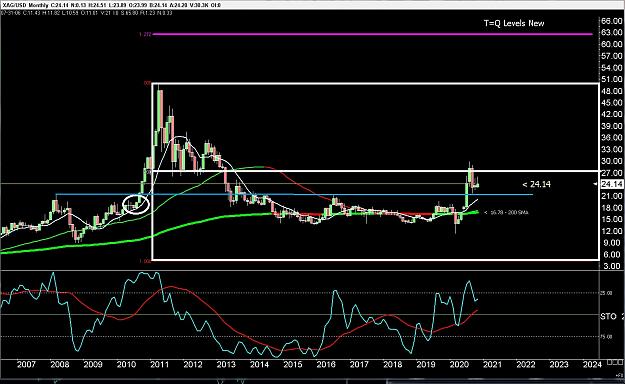This screenshot has height=384, width=625.
Task: Click the 2024 year on time axis
Action: [592, 364]
